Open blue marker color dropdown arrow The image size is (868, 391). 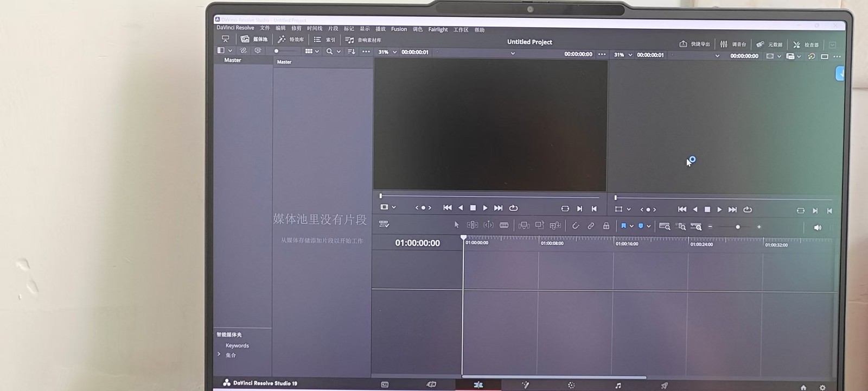(x=648, y=226)
